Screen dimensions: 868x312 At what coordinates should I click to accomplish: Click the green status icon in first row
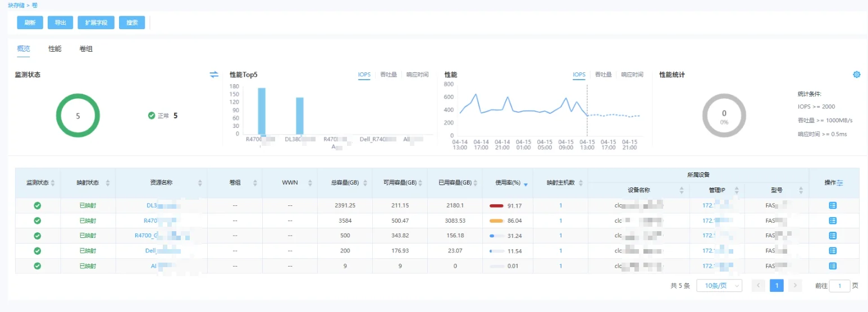pos(38,205)
